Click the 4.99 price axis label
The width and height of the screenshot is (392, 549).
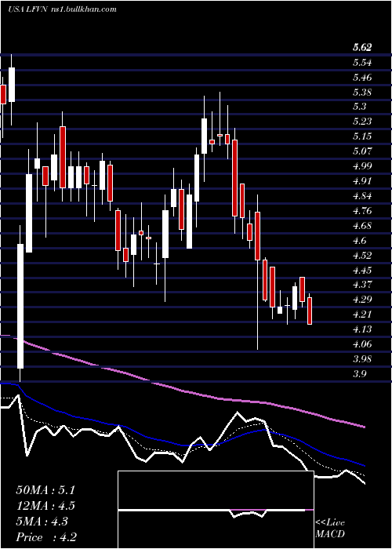click(362, 166)
